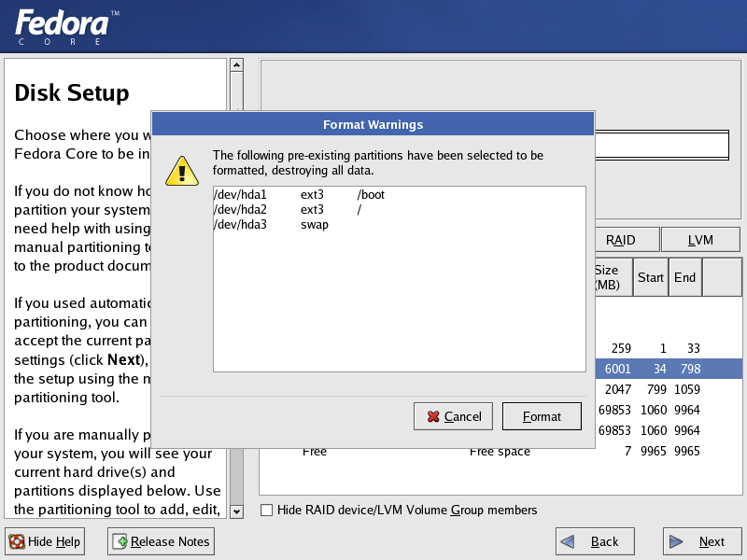This screenshot has width=747, height=560.
Task: Click the End value 798
Action: 691,369
